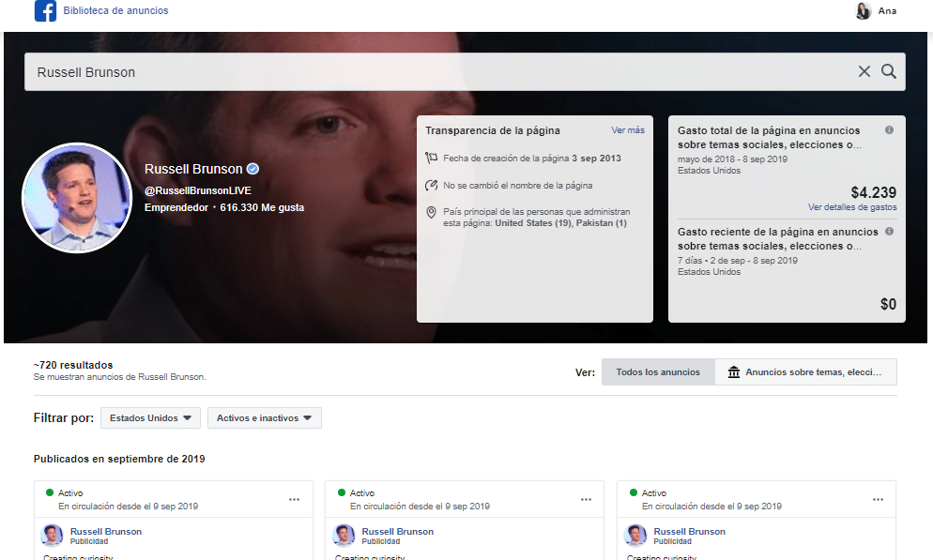Click the info icon beside Gasto reciente
Image resolution: width=933 pixels, height=560 pixels.
pos(889,232)
